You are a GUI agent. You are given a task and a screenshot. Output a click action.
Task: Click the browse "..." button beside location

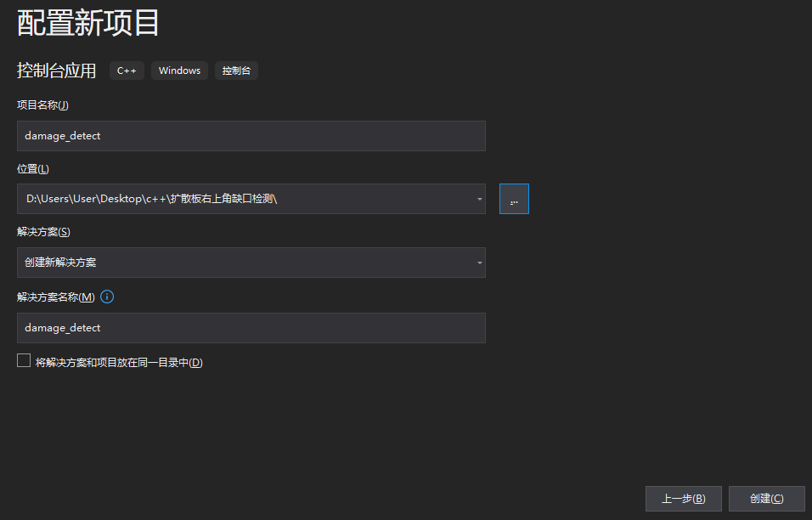(x=513, y=198)
